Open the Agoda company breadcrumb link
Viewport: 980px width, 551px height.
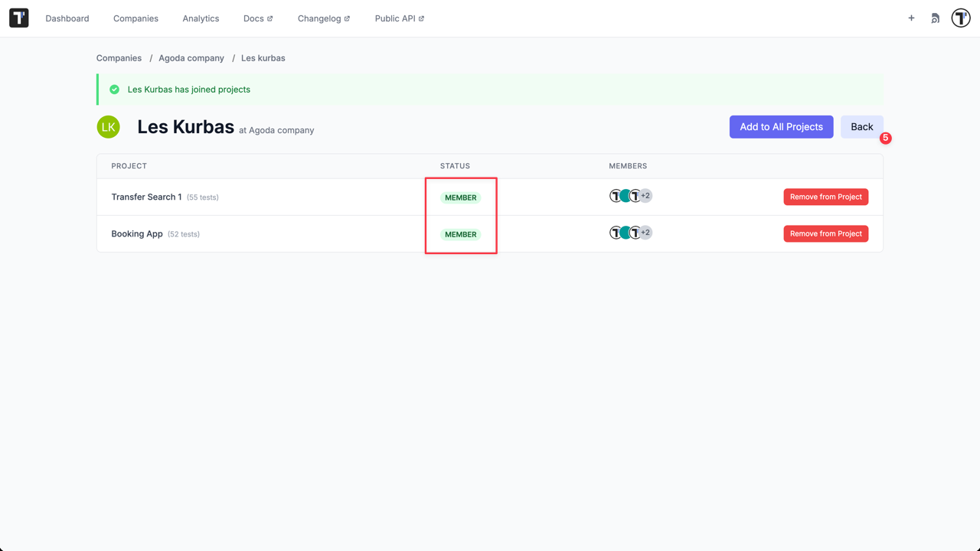(x=191, y=57)
